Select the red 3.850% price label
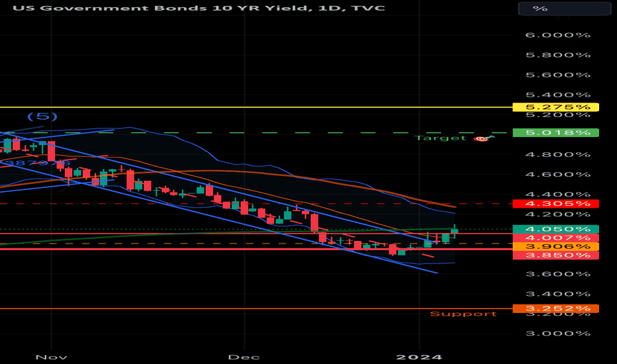Image resolution: width=617 pixels, height=364 pixels. (x=555, y=255)
